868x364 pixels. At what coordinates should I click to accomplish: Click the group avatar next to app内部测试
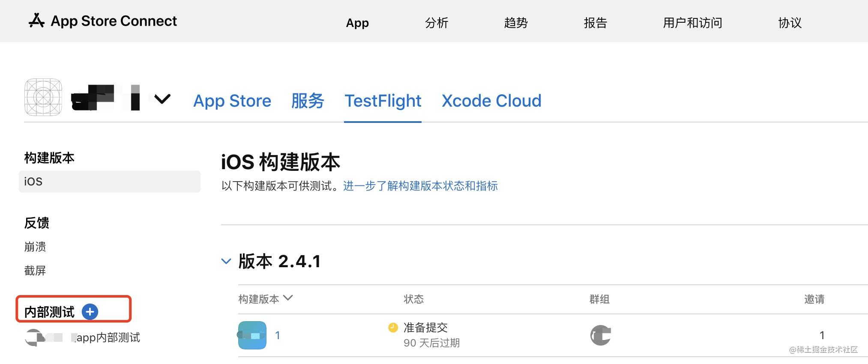coord(36,338)
